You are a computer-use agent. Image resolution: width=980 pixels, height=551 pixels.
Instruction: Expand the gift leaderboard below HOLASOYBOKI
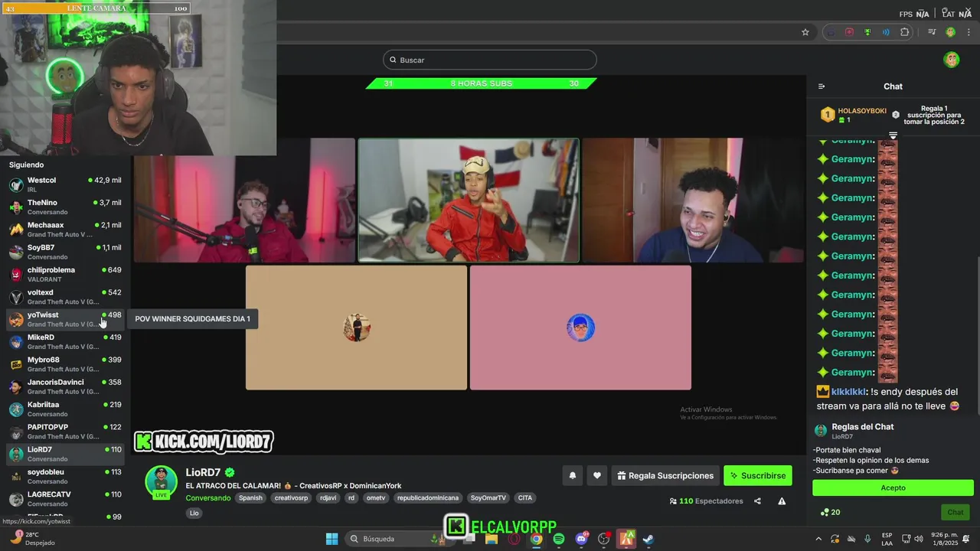point(893,135)
